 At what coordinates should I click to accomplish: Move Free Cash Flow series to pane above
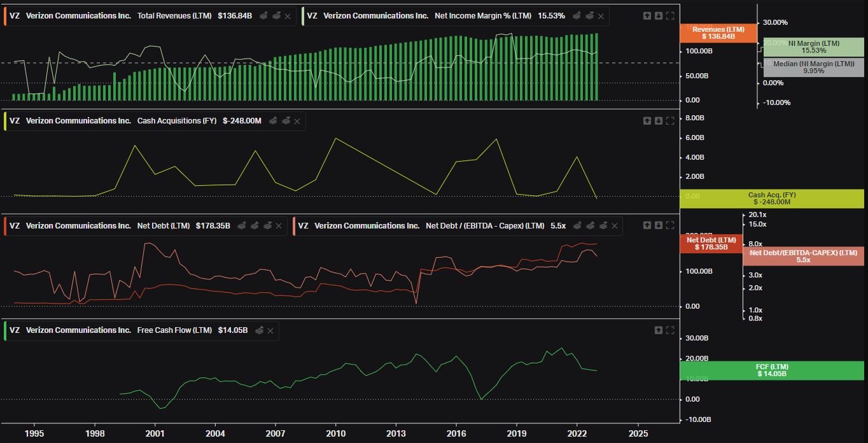click(x=259, y=330)
